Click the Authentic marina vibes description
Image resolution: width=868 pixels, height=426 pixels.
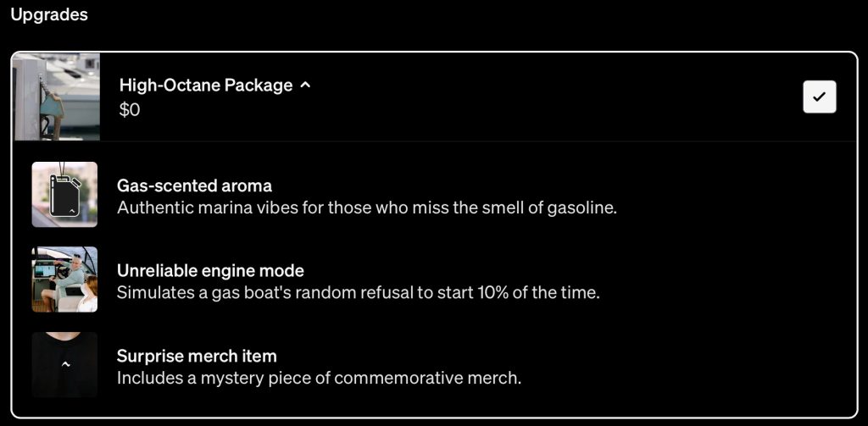point(366,207)
